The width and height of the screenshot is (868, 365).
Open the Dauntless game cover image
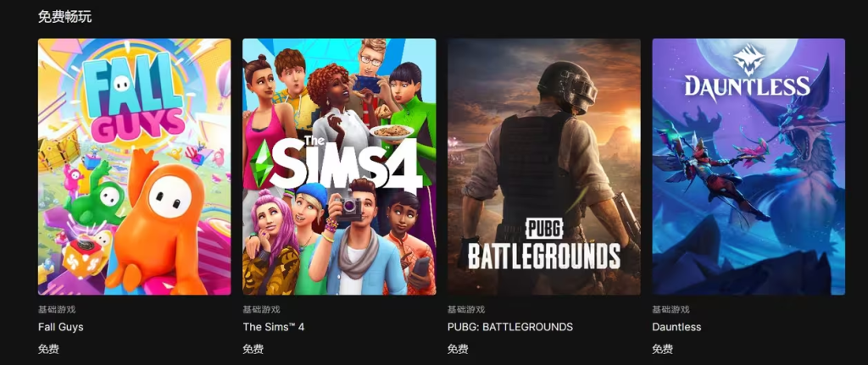[x=748, y=167]
